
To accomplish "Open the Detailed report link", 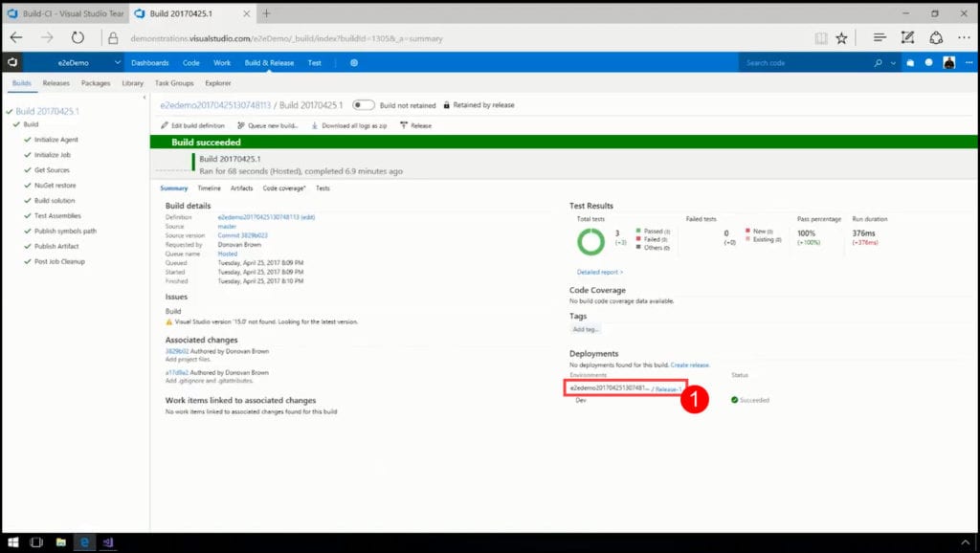I will [x=600, y=272].
